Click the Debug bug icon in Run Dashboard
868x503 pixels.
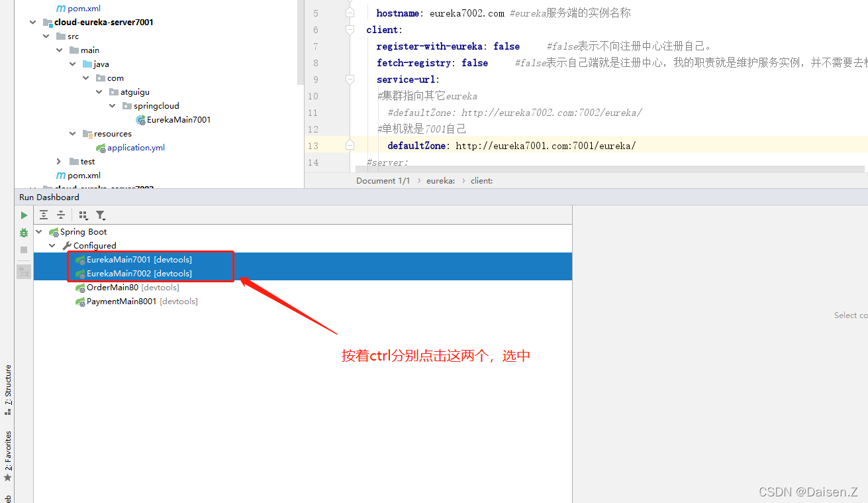[x=24, y=233]
